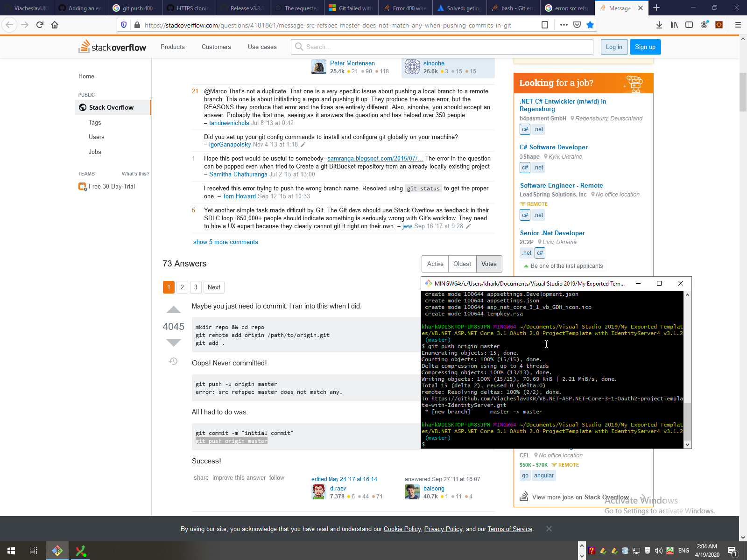This screenshot has width=747, height=560.
Task: Click the blue bookmark star
Action: [x=590, y=25]
